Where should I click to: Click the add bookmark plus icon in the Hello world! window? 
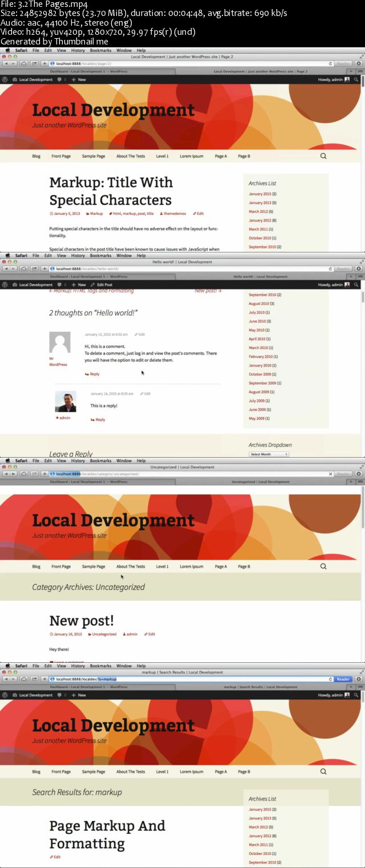pyautogui.click(x=44, y=268)
